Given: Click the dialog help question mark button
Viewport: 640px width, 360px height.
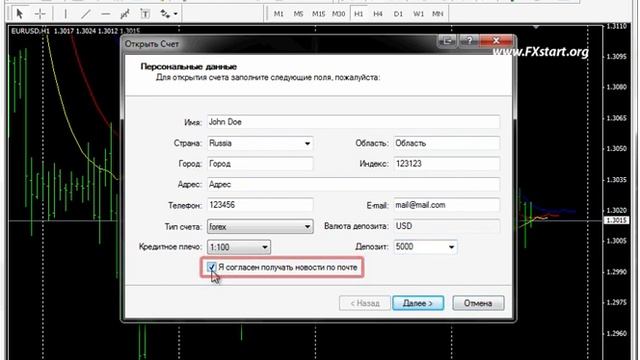Looking at the screenshot, I should coord(469,40).
